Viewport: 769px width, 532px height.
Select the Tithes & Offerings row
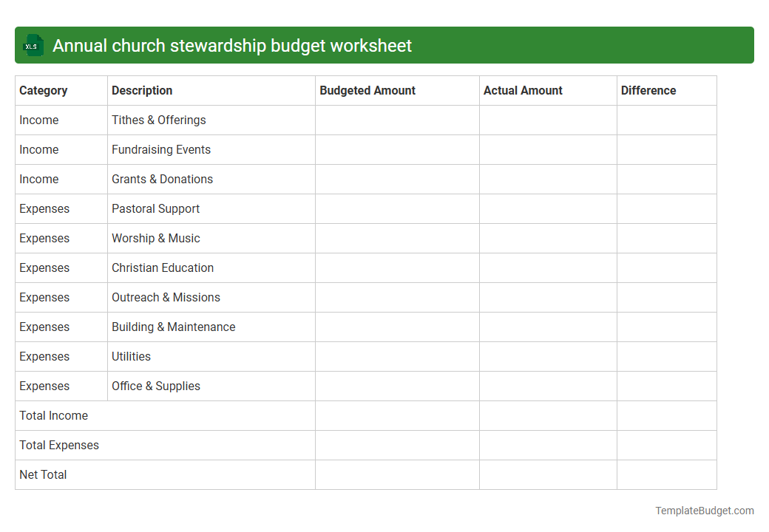158,120
